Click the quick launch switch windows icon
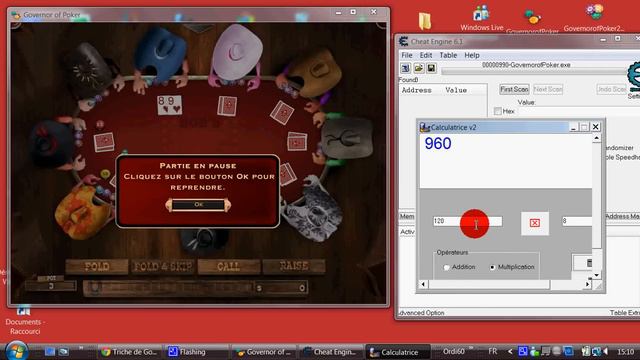This screenshot has height=360, width=640. pyautogui.click(x=63, y=351)
